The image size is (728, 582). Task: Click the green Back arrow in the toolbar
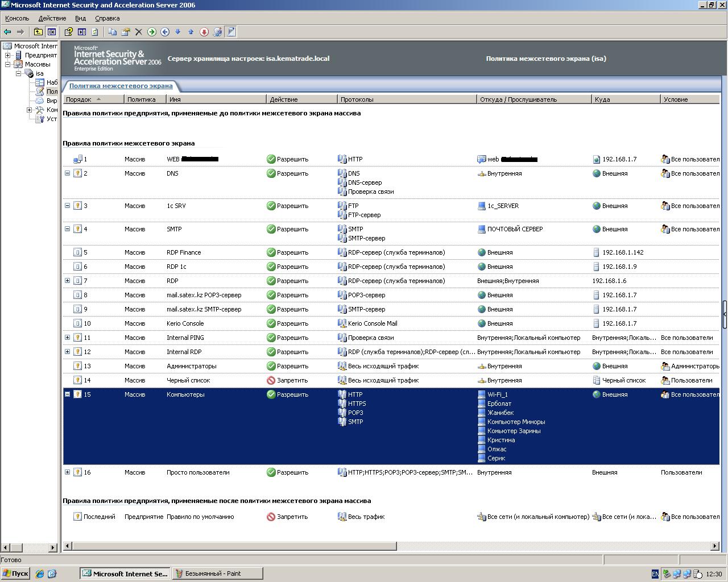[7, 32]
